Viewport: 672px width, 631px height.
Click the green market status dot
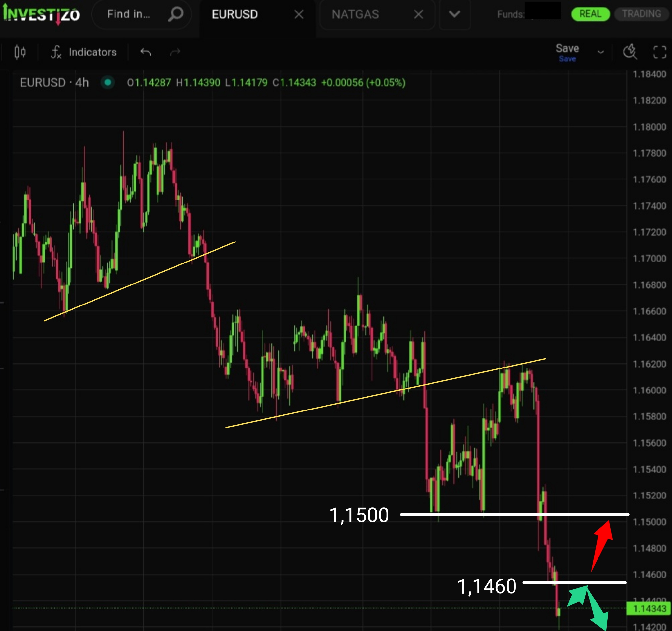pyautogui.click(x=108, y=82)
